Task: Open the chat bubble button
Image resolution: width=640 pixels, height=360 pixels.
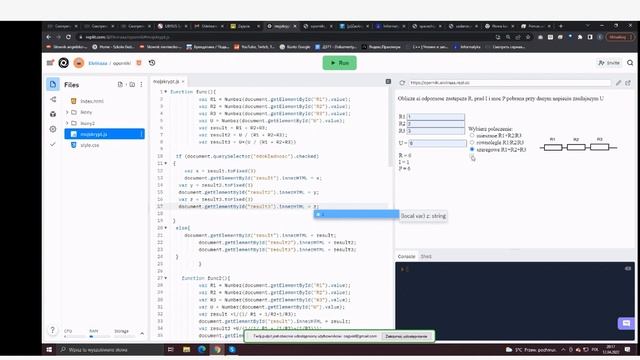Action: pyautogui.click(x=626, y=323)
